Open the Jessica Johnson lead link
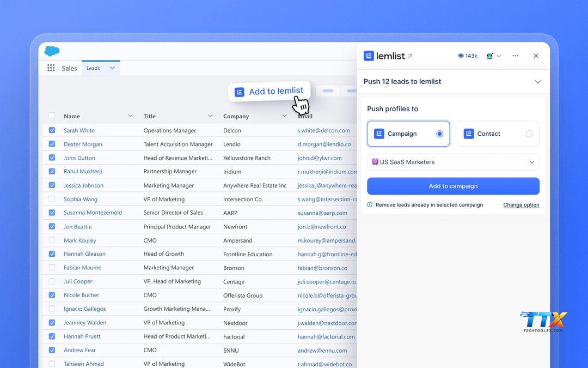 coord(83,185)
